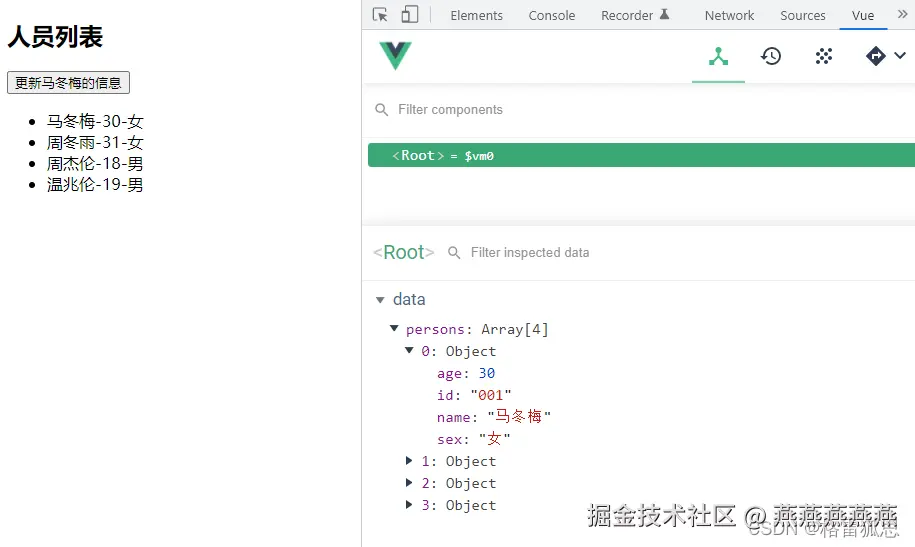Open the routing dropdown arrow
The image size is (915, 547).
click(900, 57)
